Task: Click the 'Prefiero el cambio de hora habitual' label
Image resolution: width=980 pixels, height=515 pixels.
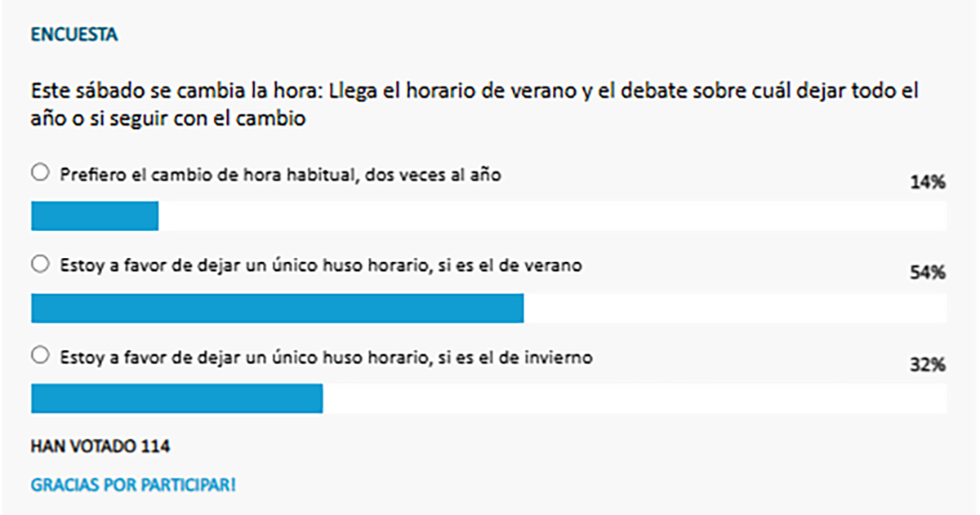Action: [279, 174]
